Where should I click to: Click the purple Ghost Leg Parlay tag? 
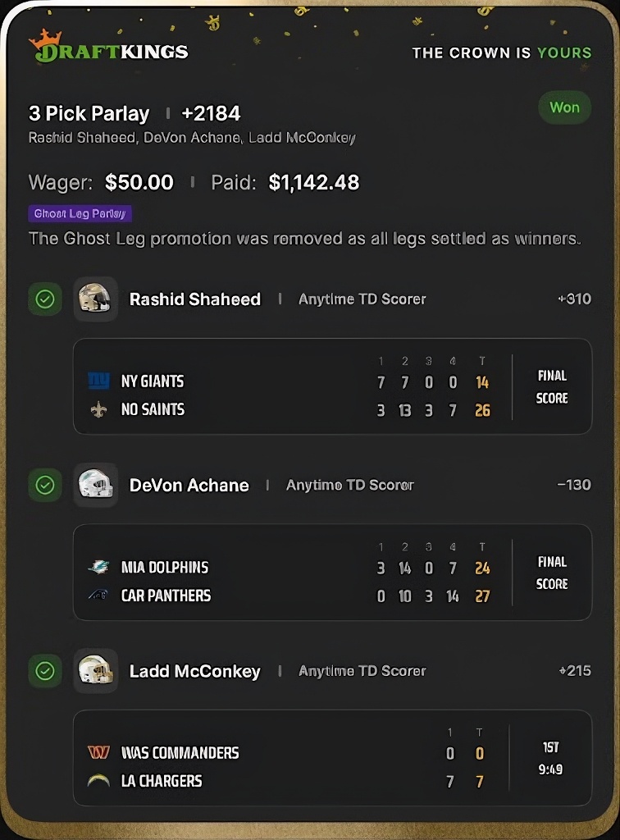(x=80, y=214)
